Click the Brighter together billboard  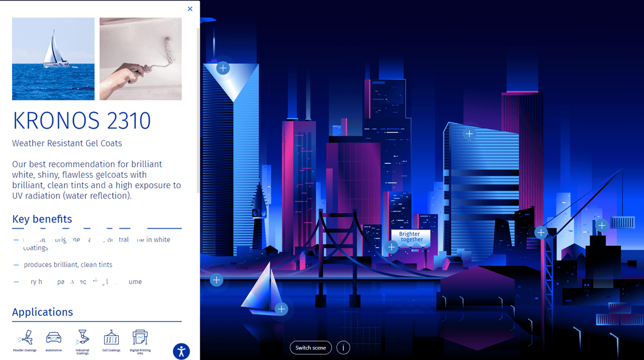410,238
